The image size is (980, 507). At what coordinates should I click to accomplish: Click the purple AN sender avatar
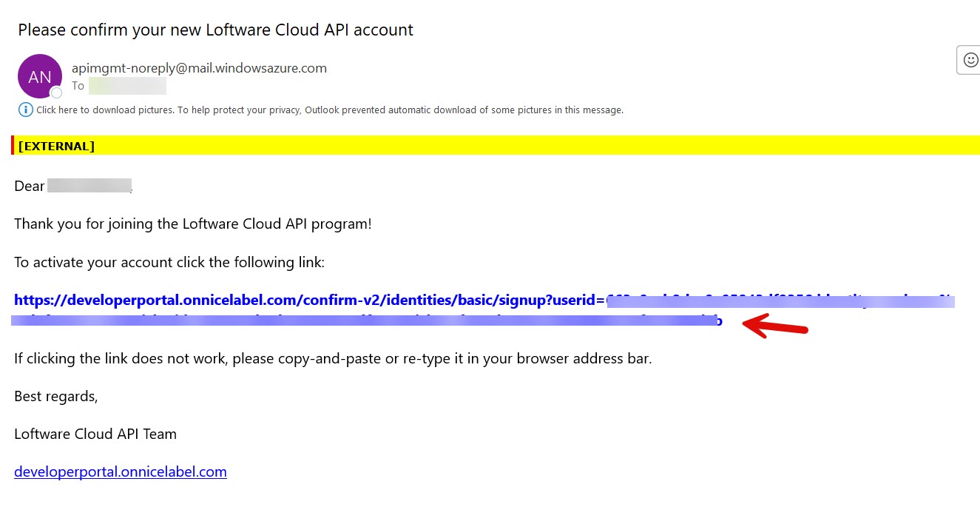(39, 75)
